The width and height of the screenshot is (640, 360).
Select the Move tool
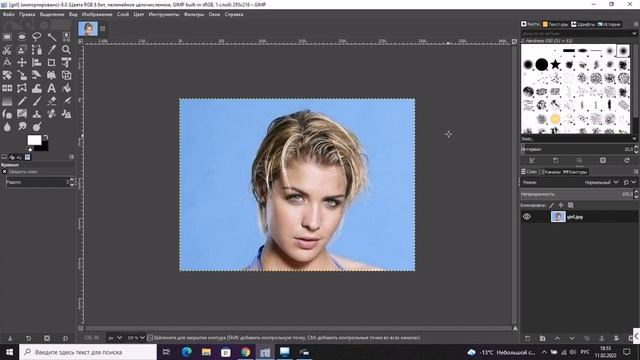22,62
